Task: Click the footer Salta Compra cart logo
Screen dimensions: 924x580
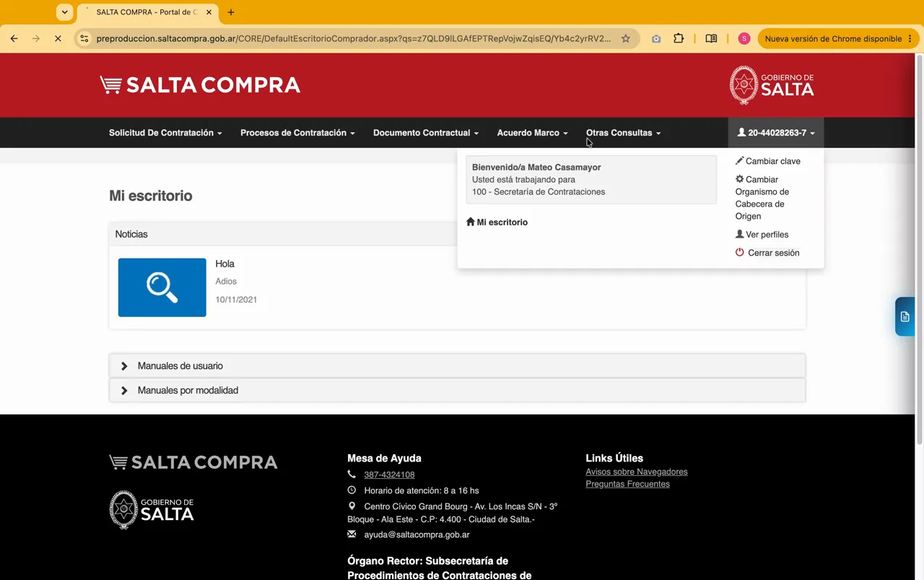Action: pyautogui.click(x=193, y=462)
